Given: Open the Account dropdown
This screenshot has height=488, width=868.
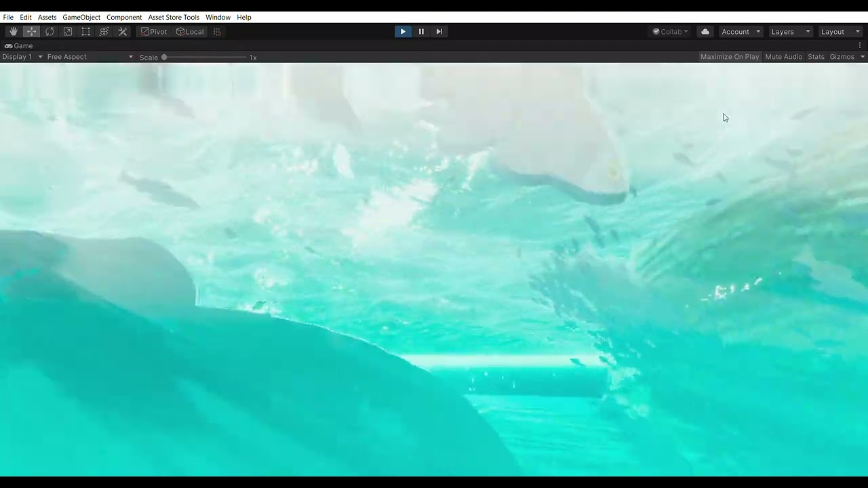Looking at the screenshot, I should tap(741, 32).
